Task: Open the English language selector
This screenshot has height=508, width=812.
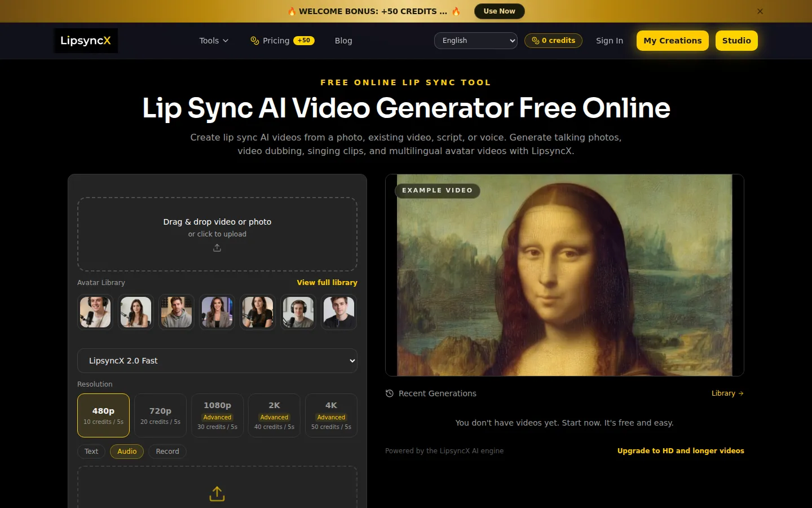Action: point(476,41)
